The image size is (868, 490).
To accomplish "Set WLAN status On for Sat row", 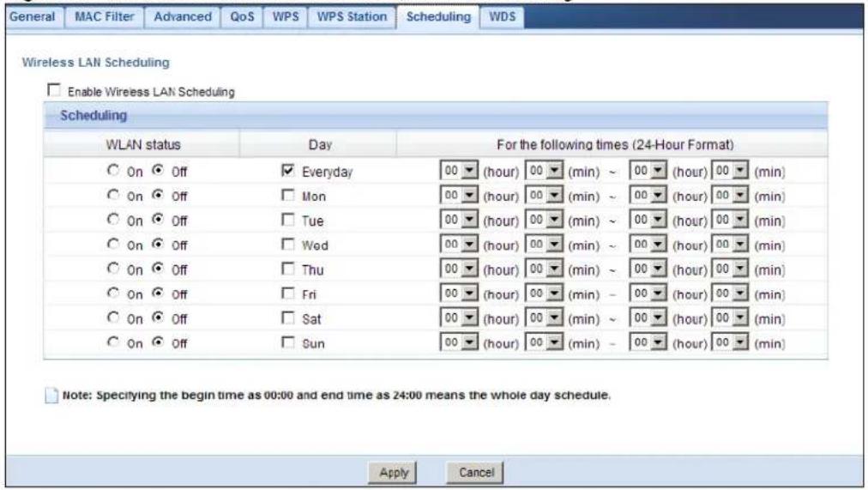I will [113, 318].
